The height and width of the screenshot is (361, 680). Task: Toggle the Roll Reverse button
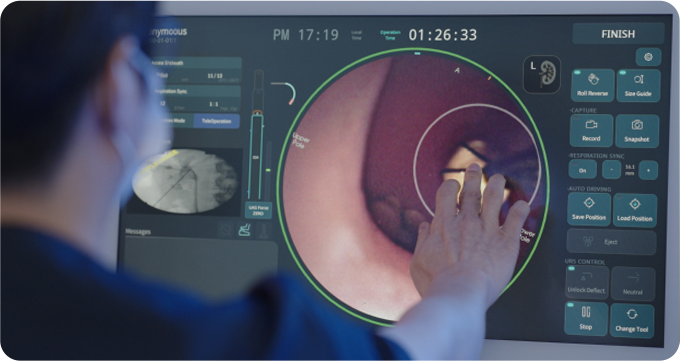coord(592,85)
